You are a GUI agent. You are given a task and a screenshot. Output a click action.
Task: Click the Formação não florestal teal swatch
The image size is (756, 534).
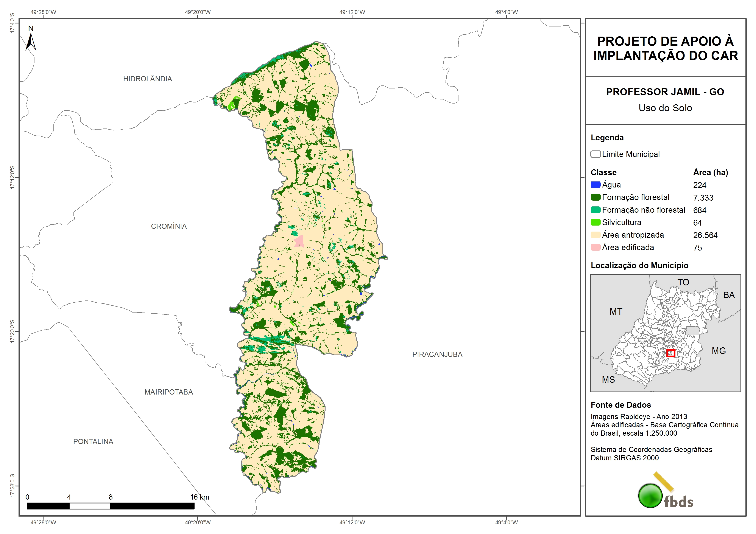coord(595,210)
